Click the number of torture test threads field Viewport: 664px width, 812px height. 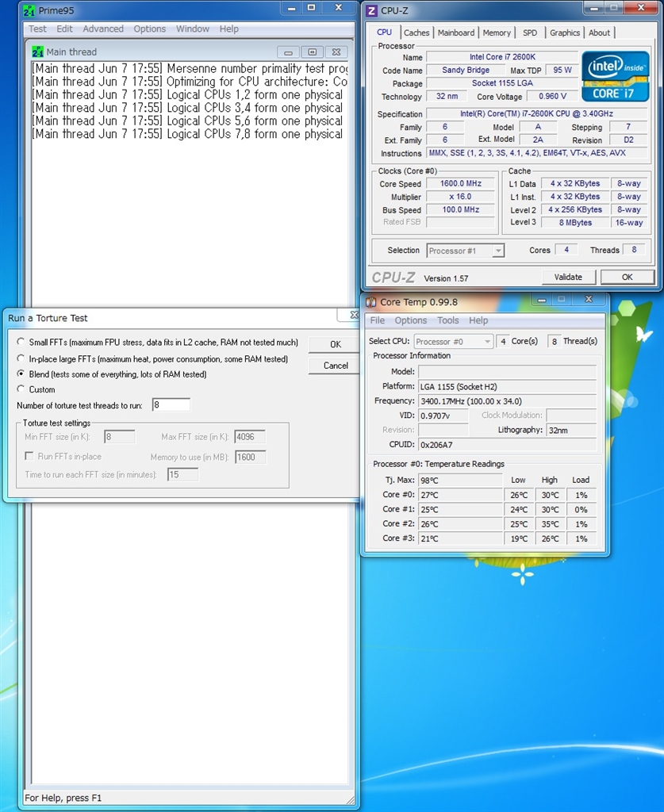pos(171,405)
